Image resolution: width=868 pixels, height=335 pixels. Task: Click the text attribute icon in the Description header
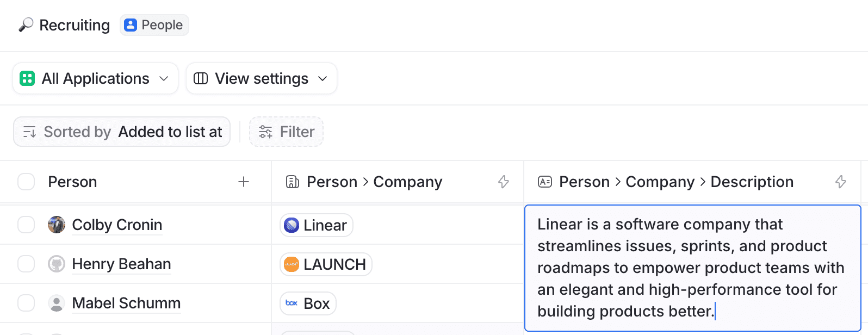[x=545, y=182]
